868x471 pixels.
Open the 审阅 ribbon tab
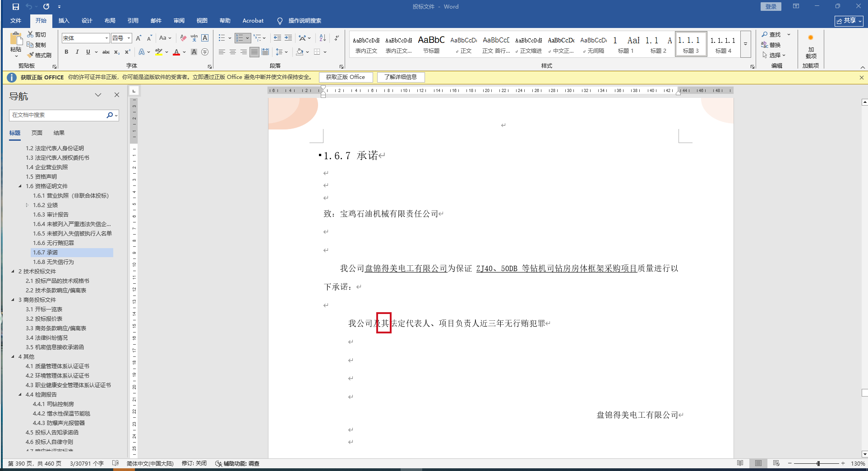(x=179, y=21)
